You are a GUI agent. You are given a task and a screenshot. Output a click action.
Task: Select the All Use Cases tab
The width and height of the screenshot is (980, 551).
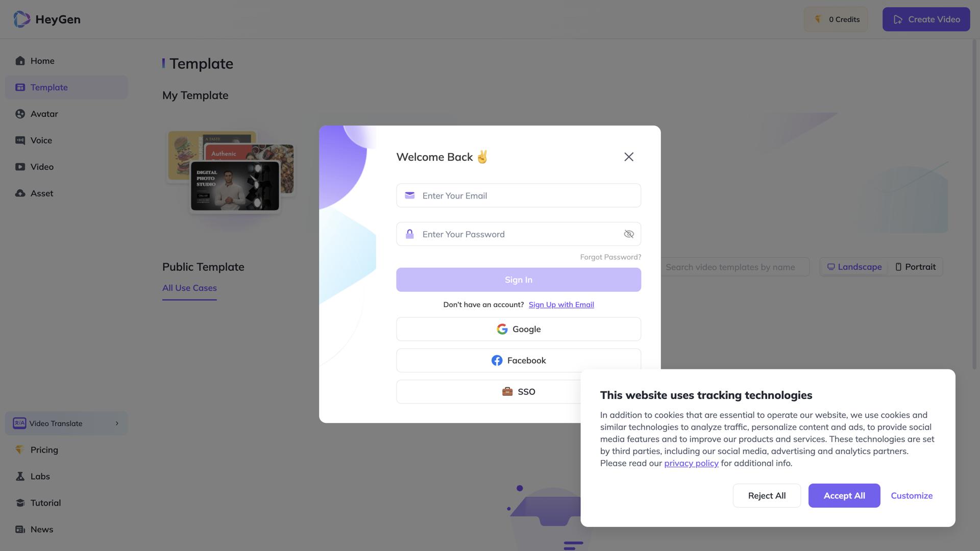[189, 288]
